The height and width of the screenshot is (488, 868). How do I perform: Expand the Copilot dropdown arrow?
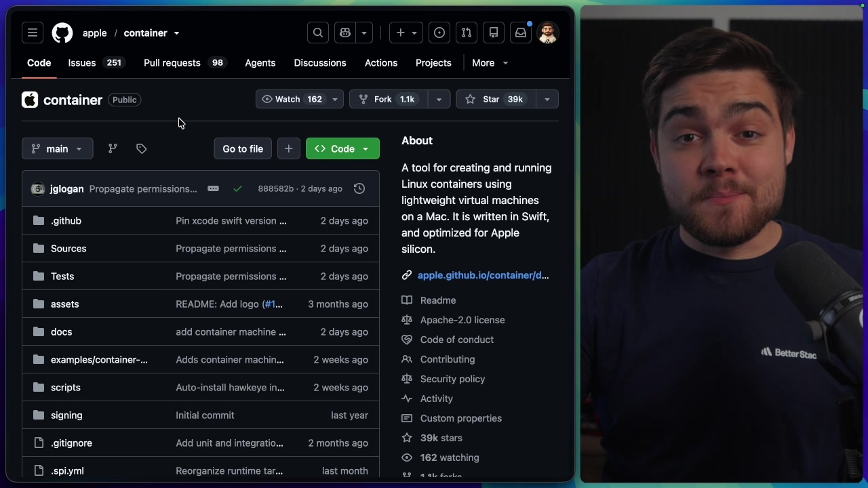pyautogui.click(x=364, y=33)
